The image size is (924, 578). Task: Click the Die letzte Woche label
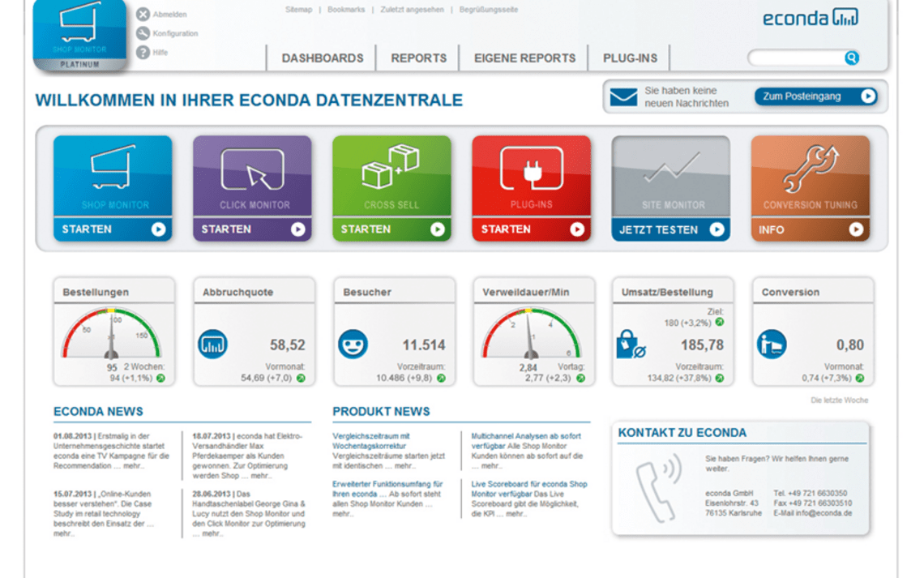pos(839,400)
